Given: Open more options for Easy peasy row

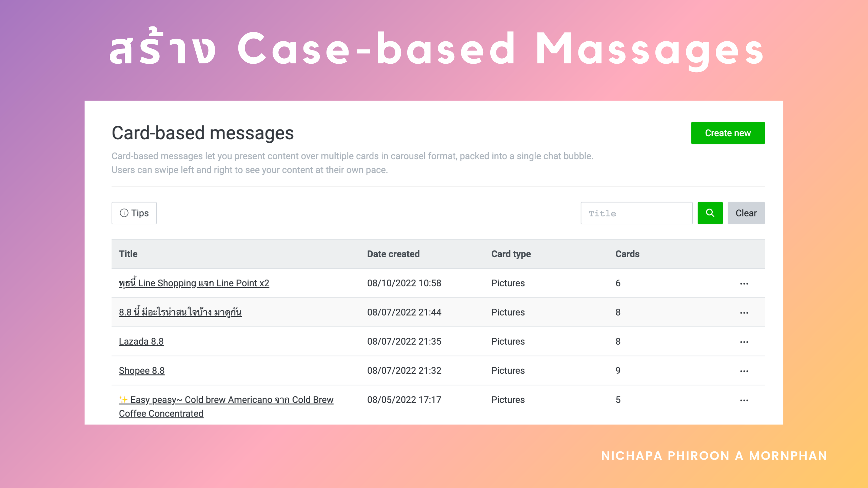Looking at the screenshot, I should (x=744, y=400).
